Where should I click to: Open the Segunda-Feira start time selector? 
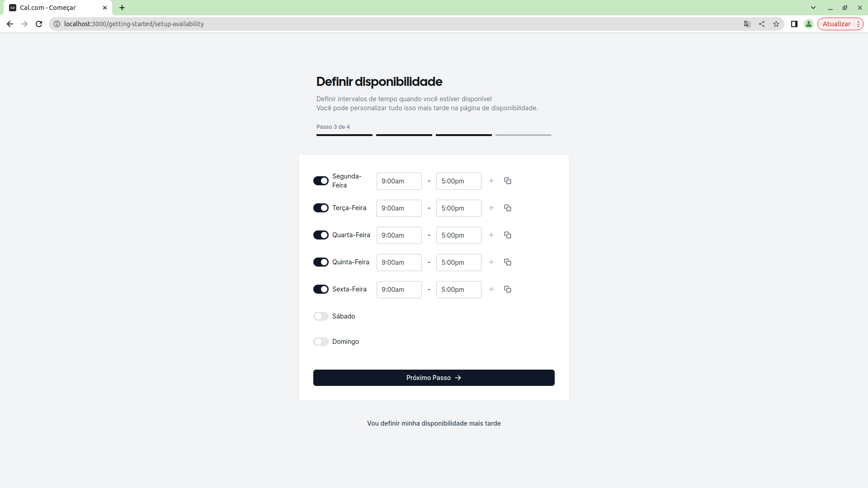[399, 181]
